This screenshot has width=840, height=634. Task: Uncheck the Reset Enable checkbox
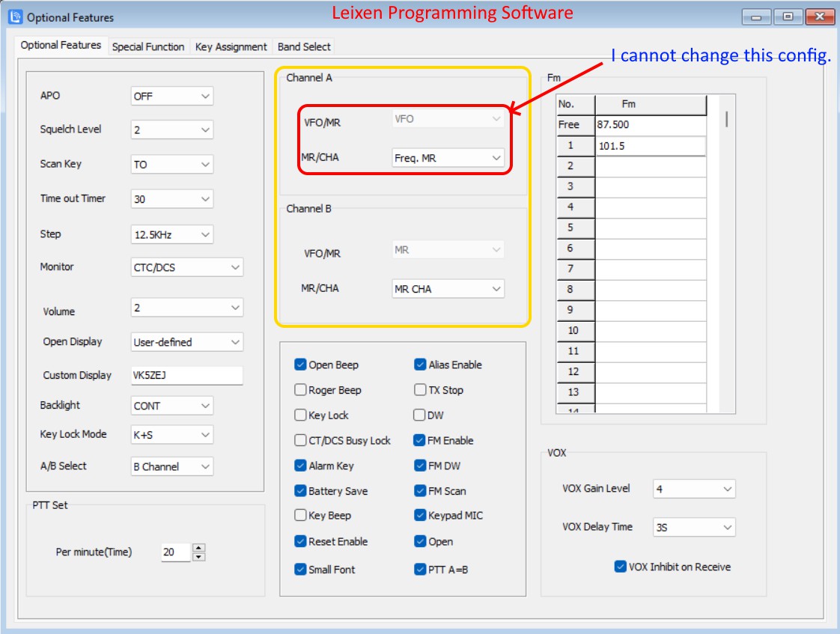tap(300, 541)
